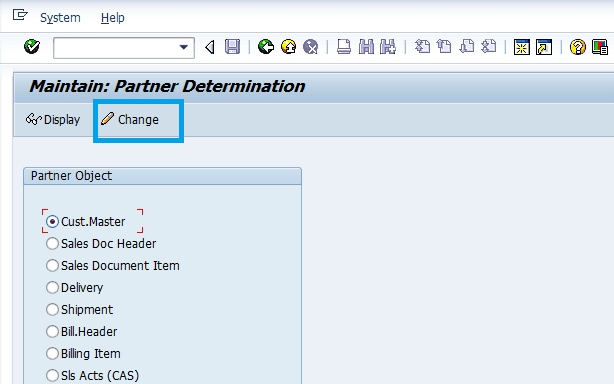Select the Sales Doc Header radio button

click(x=52, y=243)
